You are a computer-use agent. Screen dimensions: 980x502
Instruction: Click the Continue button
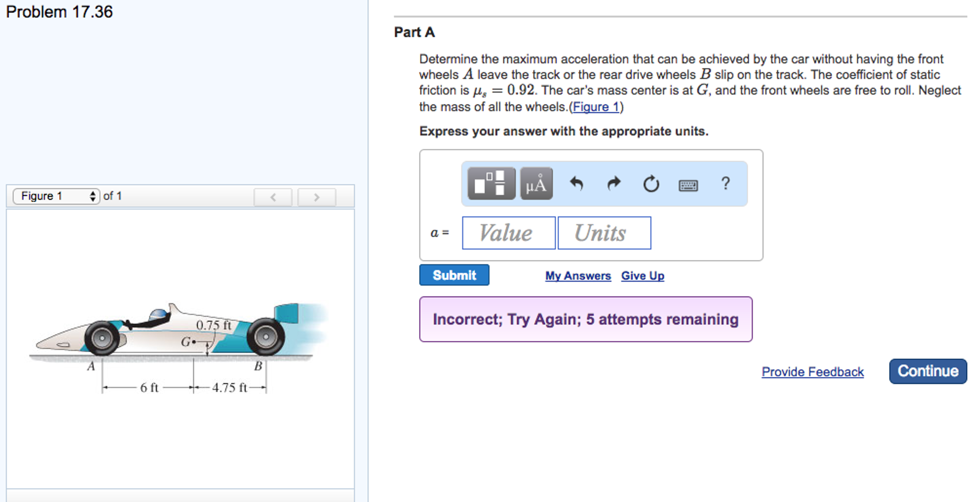[927, 371]
